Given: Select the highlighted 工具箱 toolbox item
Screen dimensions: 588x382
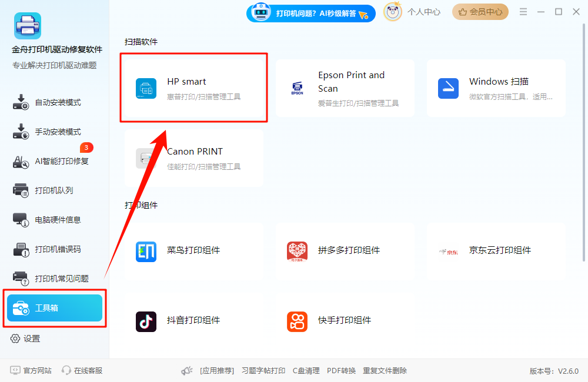Looking at the screenshot, I should [54, 307].
